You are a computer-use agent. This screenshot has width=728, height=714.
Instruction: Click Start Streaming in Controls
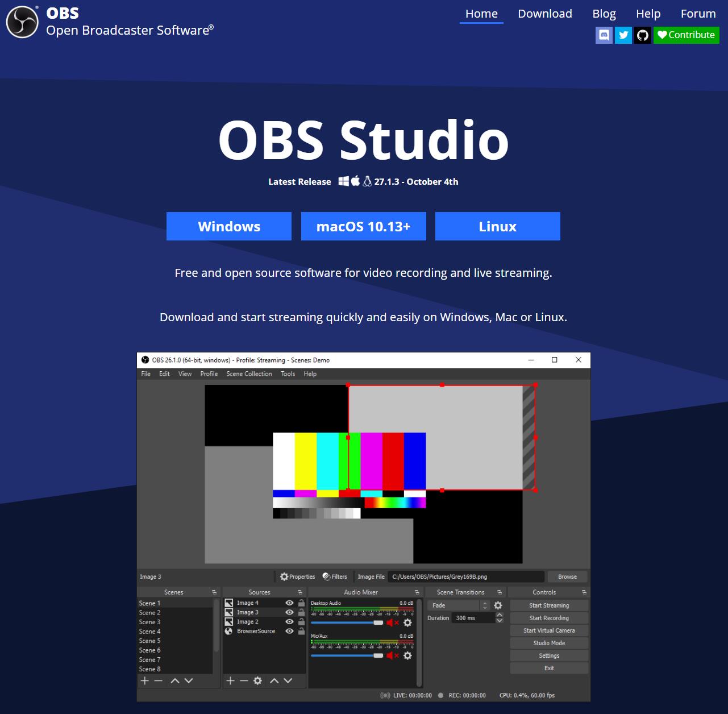549,605
